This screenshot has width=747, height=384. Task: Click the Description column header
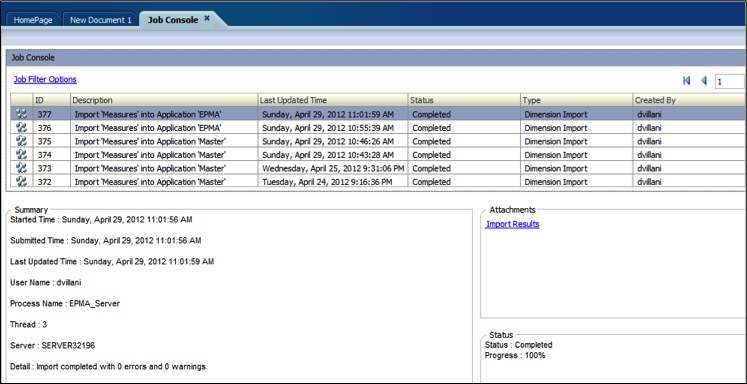point(164,100)
